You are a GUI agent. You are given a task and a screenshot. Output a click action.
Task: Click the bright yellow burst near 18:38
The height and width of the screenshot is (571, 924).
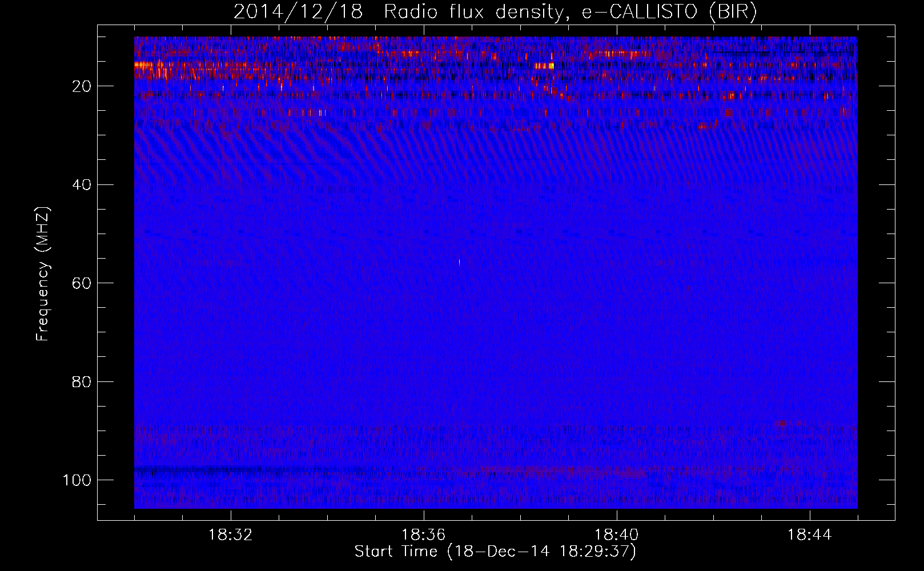point(544,66)
